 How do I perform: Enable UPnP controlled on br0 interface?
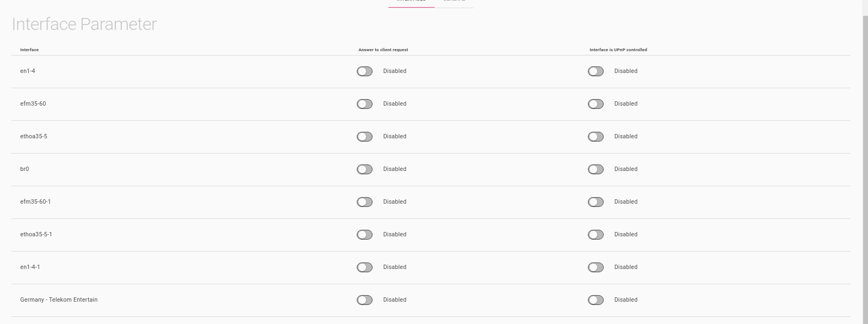(596, 169)
